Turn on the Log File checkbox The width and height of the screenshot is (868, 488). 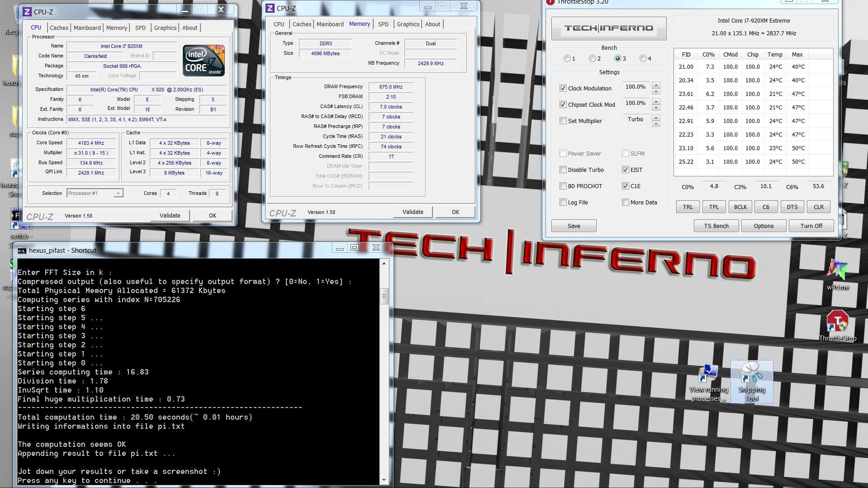pyautogui.click(x=563, y=202)
